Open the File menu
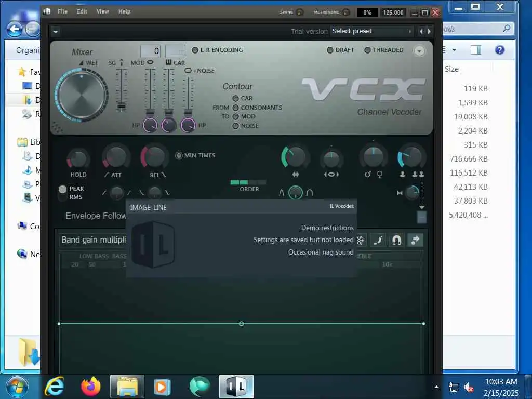 pos(62,11)
